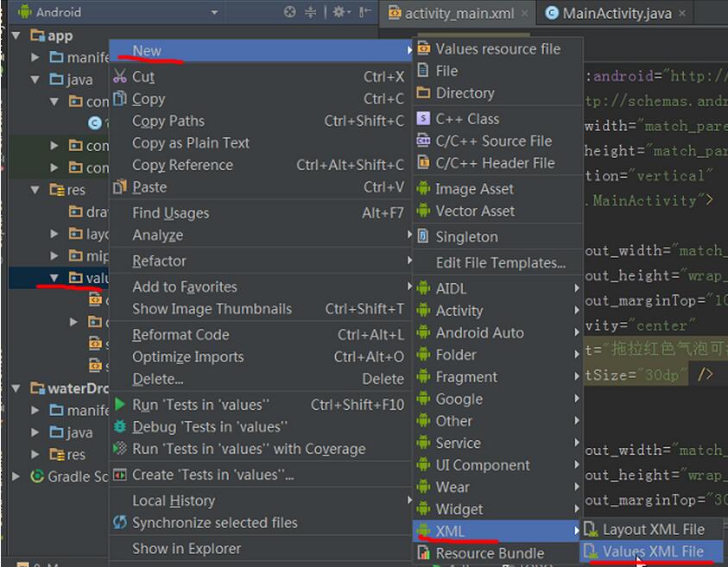Click Edit File Templates...

pos(497,262)
